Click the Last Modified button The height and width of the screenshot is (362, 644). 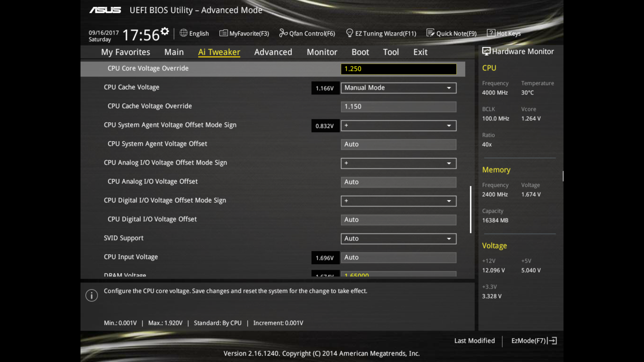(474, 341)
